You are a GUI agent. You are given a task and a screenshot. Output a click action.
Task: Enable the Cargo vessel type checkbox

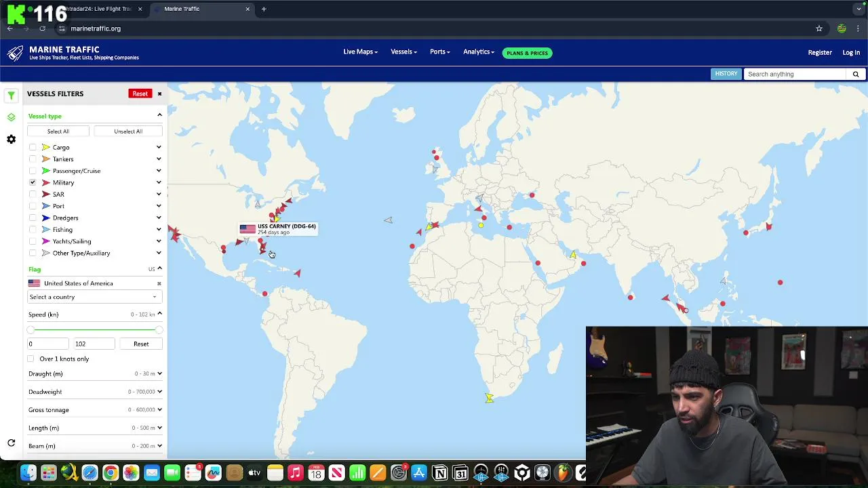(33, 147)
